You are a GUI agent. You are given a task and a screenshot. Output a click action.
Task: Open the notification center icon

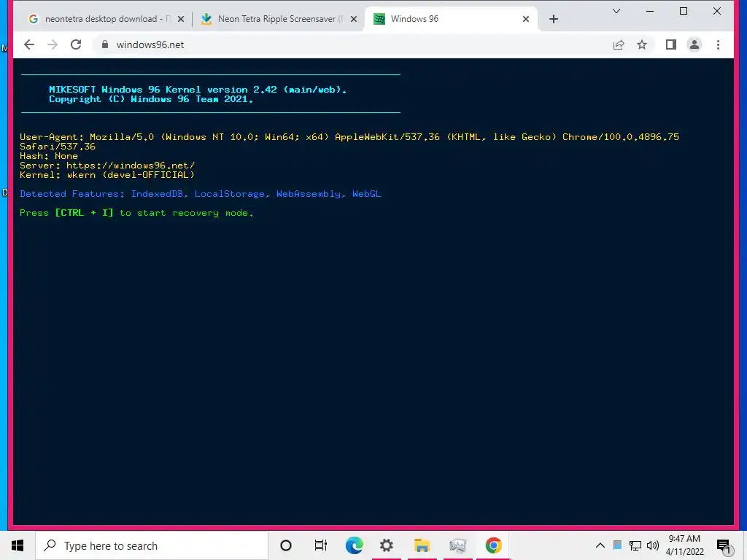(x=724, y=546)
